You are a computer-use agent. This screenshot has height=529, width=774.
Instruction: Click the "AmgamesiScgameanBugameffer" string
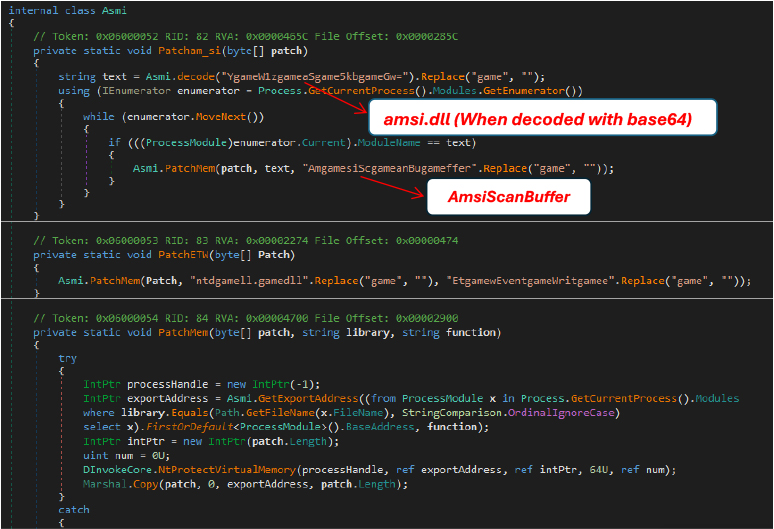point(389,169)
